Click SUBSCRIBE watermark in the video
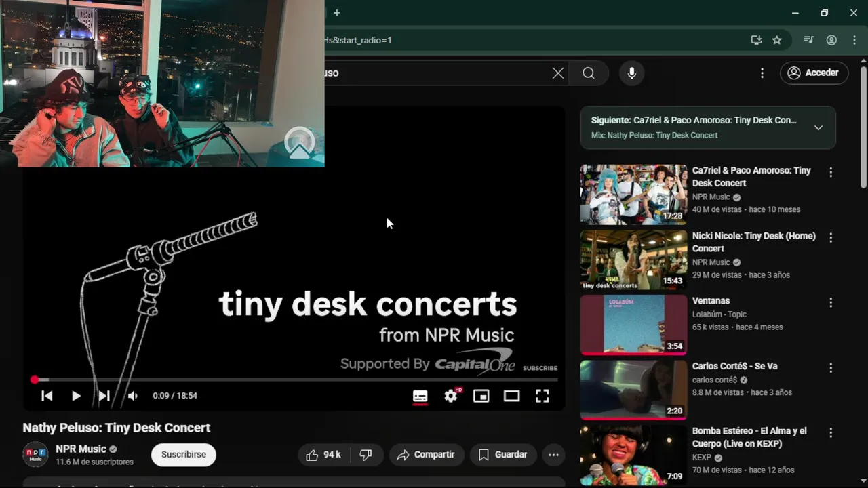Image resolution: width=868 pixels, height=488 pixels. click(540, 368)
